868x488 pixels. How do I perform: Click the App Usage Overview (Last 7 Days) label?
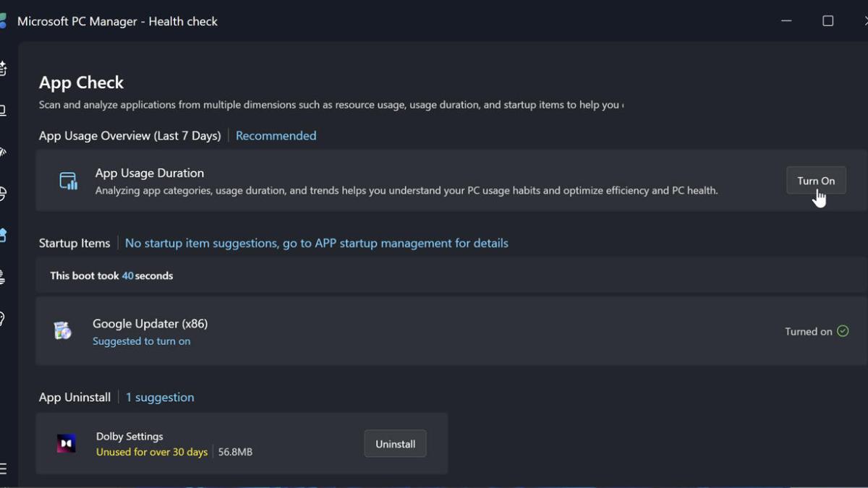point(130,136)
